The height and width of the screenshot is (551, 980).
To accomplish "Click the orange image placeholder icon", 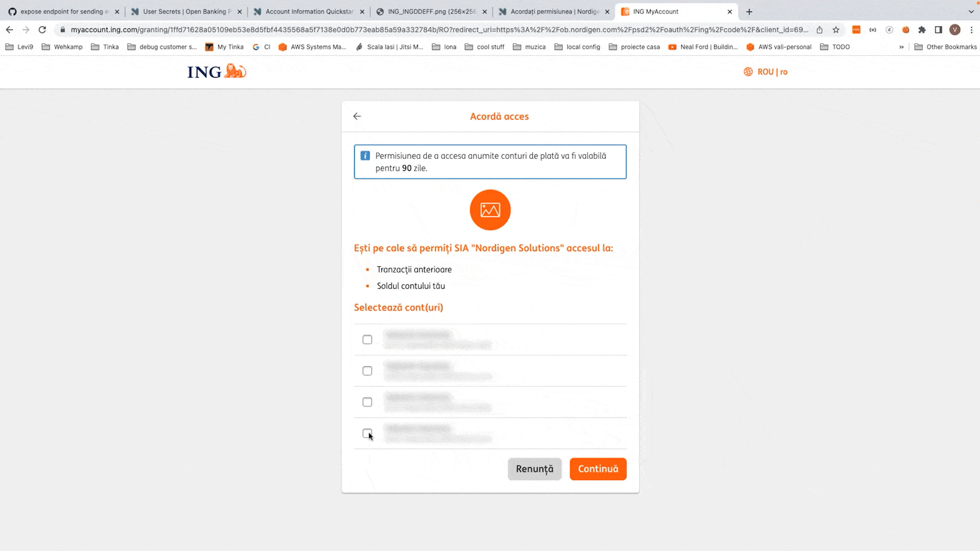I will click(x=490, y=210).
